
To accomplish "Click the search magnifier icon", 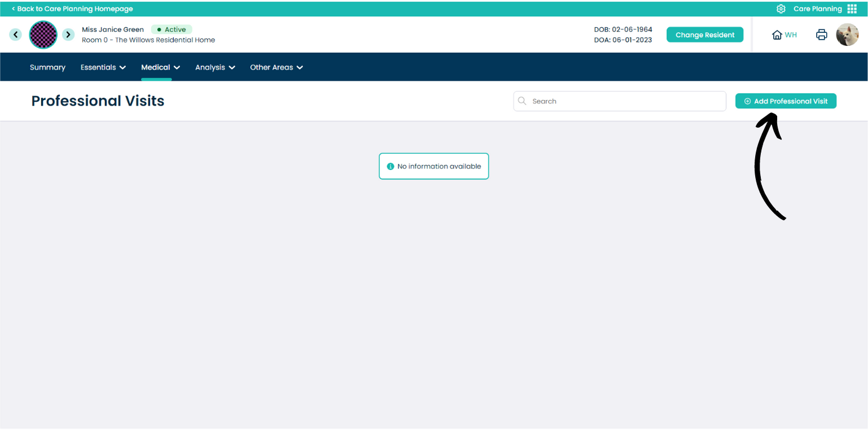I will 522,101.
